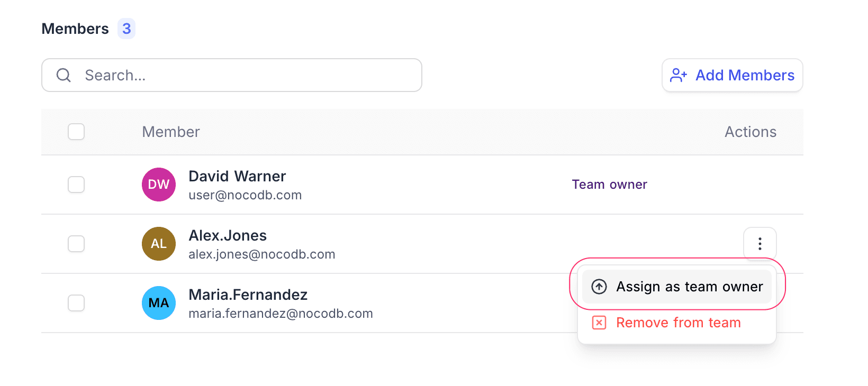This screenshot has width=868, height=386.
Task: Click the search magnifier icon
Action: coord(64,75)
